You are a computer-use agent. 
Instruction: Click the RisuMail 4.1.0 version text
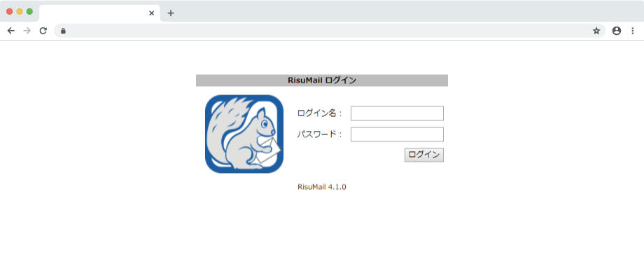pyautogui.click(x=322, y=187)
